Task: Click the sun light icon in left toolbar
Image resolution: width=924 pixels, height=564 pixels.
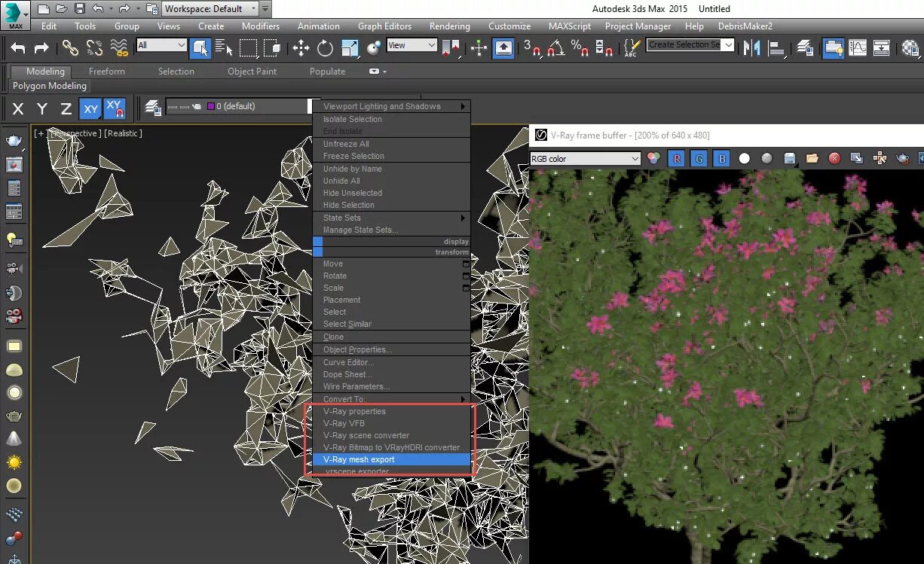Action: pos(14,462)
